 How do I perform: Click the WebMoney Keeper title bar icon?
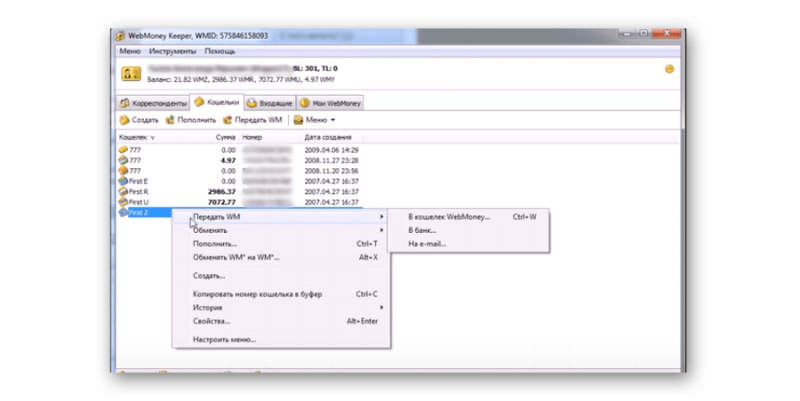click(x=120, y=36)
